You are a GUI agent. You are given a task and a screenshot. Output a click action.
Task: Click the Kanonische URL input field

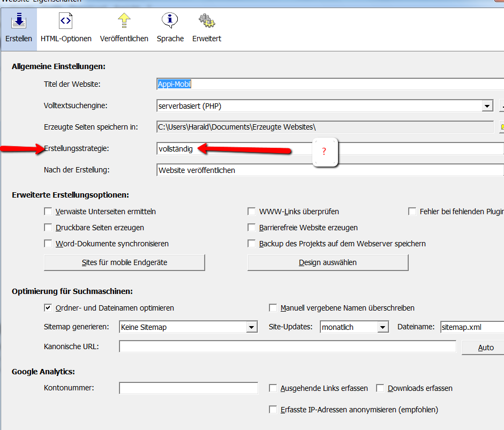(287, 347)
